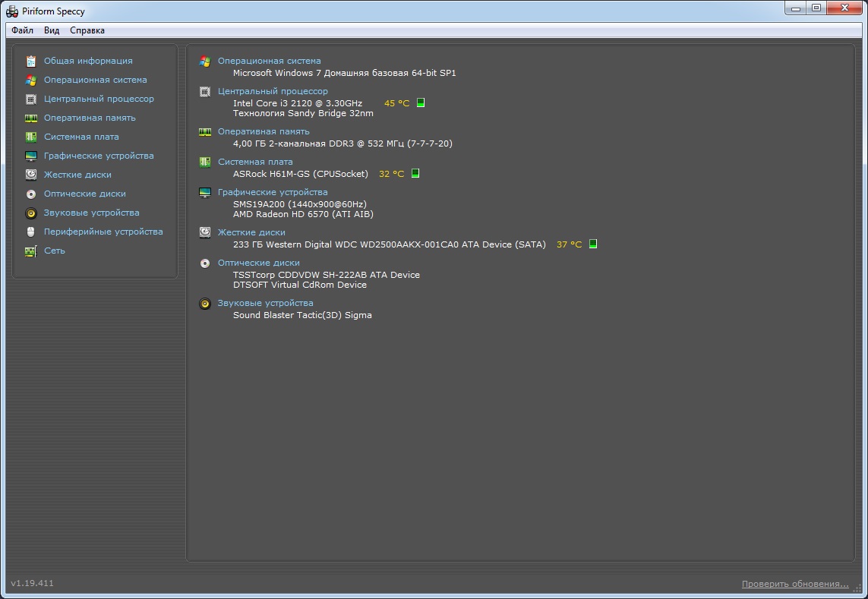Click Оперативная память heading link in summary
This screenshot has width=868, height=599.
coord(264,132)
